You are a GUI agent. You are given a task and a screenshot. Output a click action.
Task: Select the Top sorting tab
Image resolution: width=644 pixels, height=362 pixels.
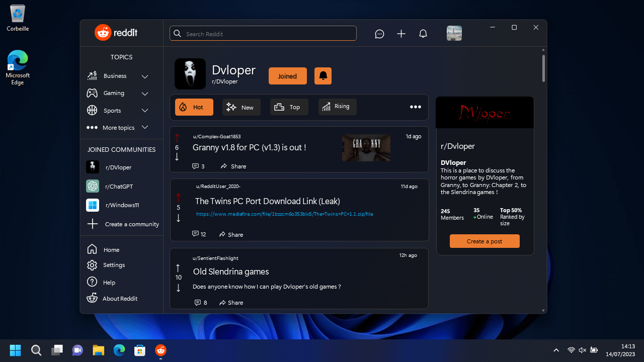(289, 107)
